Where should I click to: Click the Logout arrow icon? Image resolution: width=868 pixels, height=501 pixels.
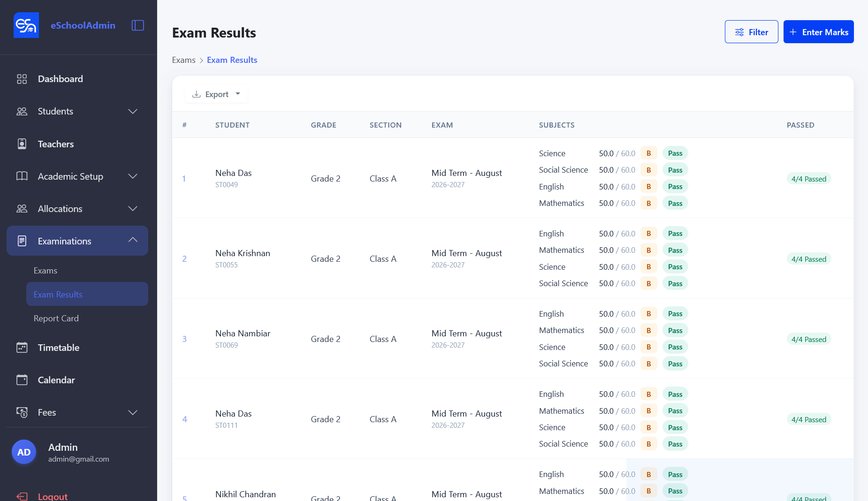click(22, 496)
